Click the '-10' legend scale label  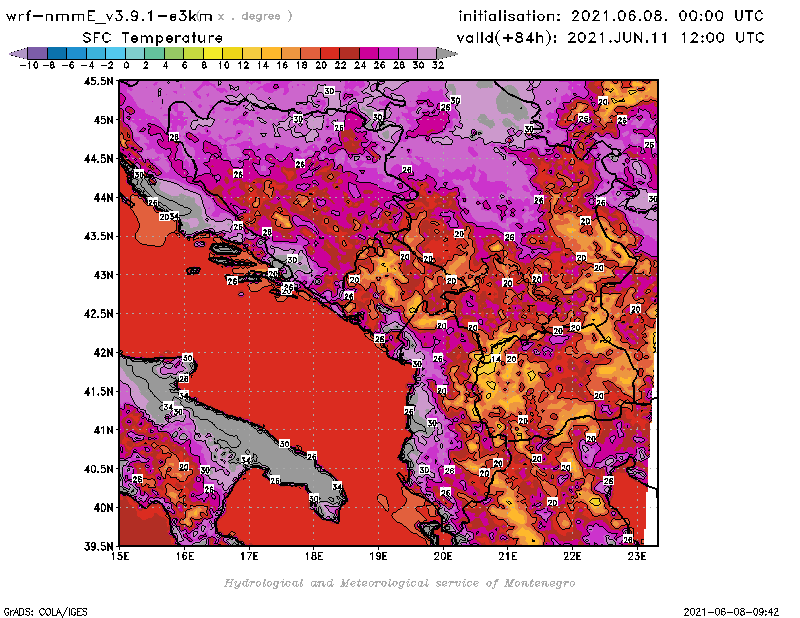[29, 65]
